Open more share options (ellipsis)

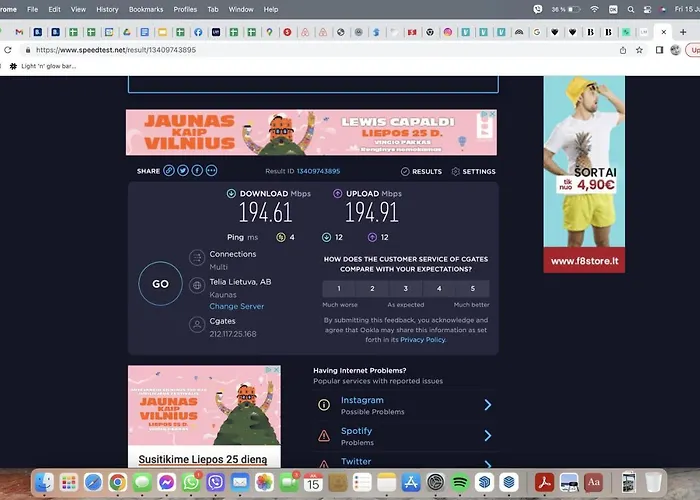(211, 171)
